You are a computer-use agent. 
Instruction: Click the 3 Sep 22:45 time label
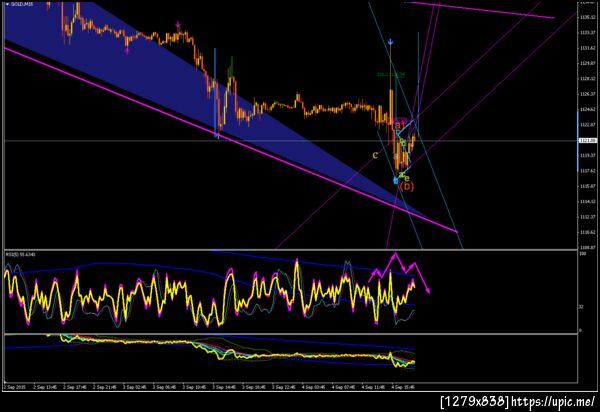click(284, 387)
